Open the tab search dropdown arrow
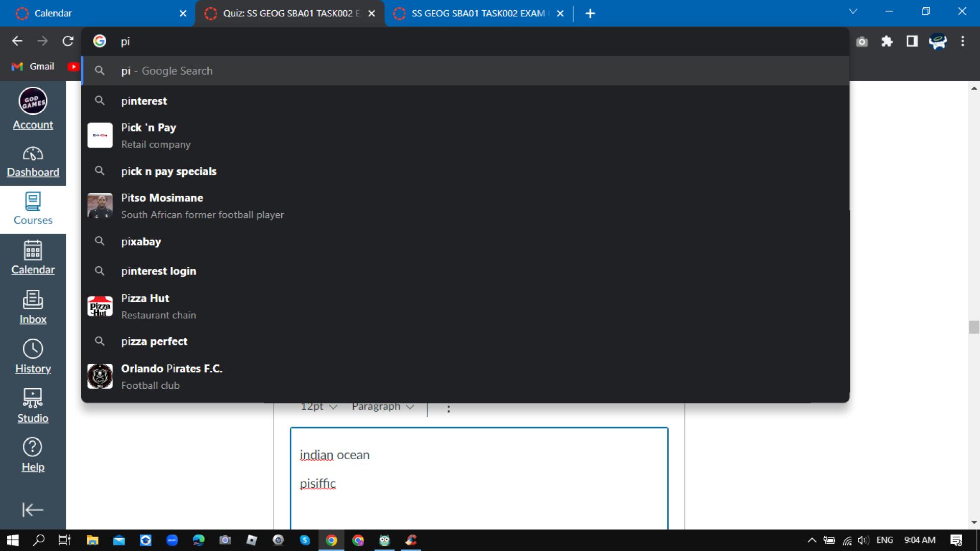Image resolution: width=980 pixels, height=551 pixels. pyautogui.click(x=853, y=11)
